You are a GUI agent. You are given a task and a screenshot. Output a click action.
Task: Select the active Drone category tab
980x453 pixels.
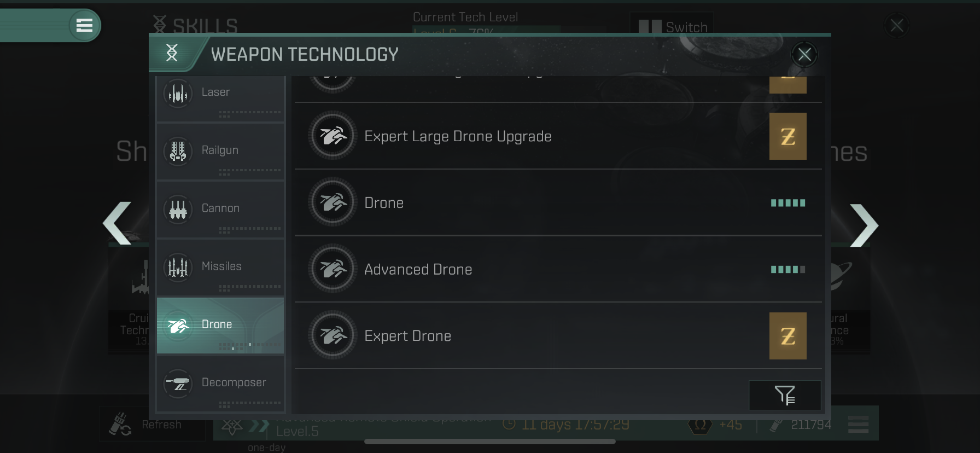pyautogui.click(x=220, y=325)
